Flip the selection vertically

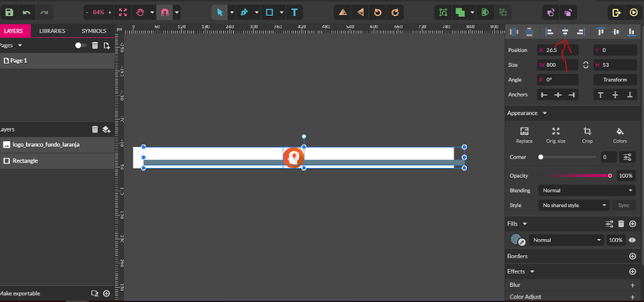pos(361,13)
